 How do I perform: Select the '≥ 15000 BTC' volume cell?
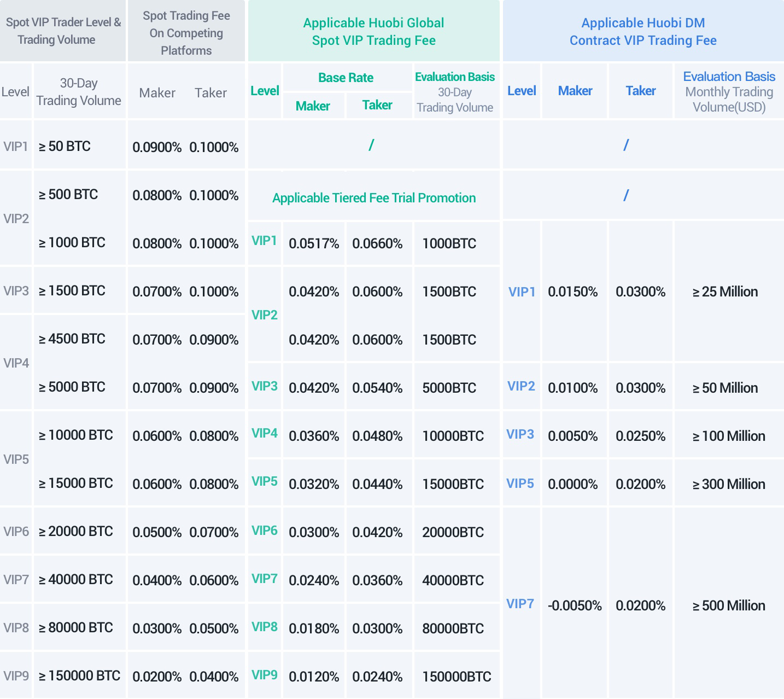(x=76, y=483)
